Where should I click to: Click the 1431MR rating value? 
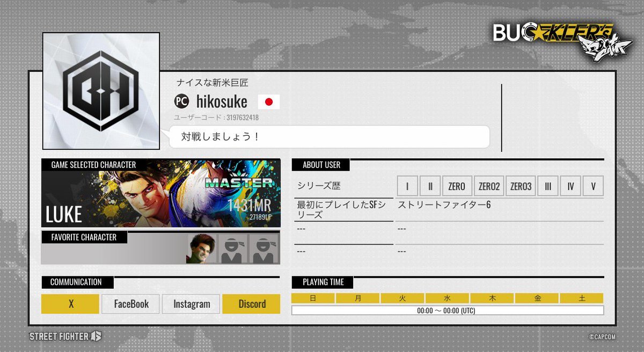249,206
